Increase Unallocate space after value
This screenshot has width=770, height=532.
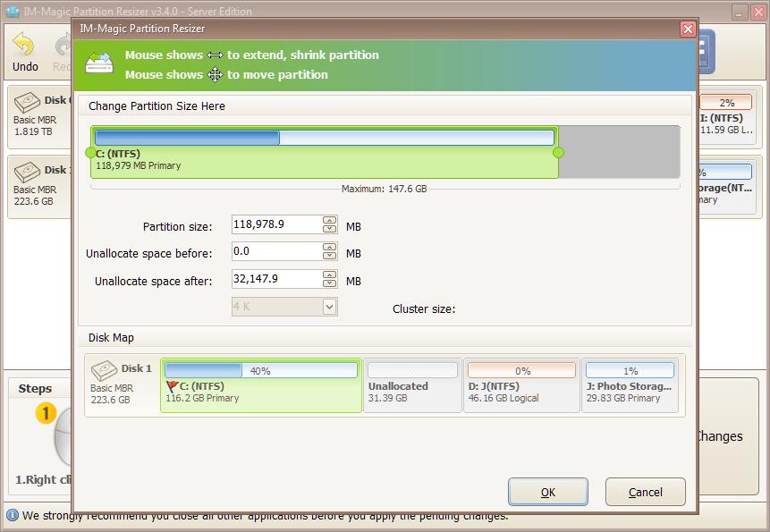(x=329, y=274)
